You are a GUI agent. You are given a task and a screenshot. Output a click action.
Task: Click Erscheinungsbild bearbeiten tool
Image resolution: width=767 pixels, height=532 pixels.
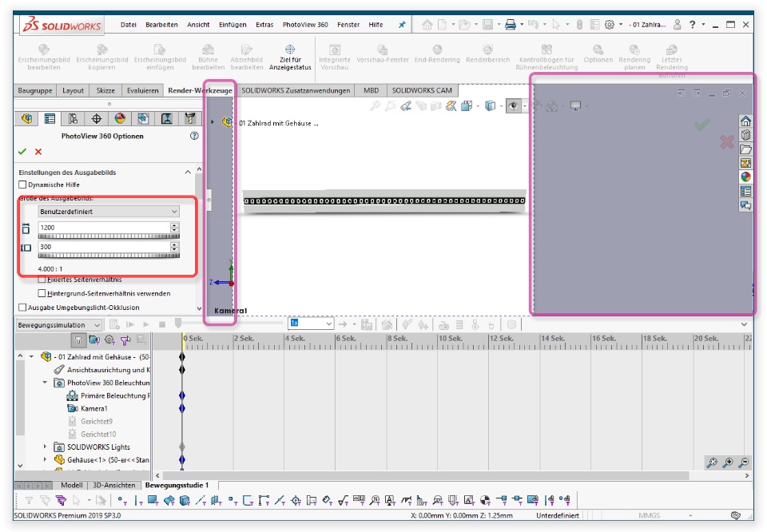tap(44, 58)
